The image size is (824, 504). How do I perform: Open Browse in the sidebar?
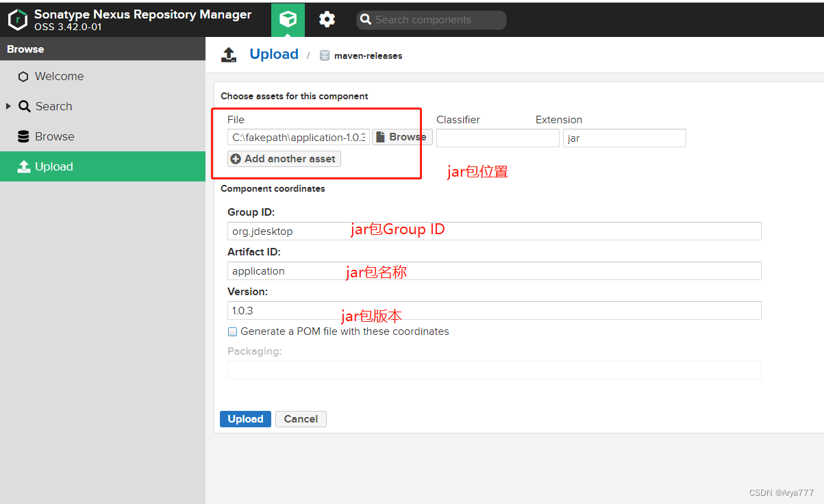[103, 136]
